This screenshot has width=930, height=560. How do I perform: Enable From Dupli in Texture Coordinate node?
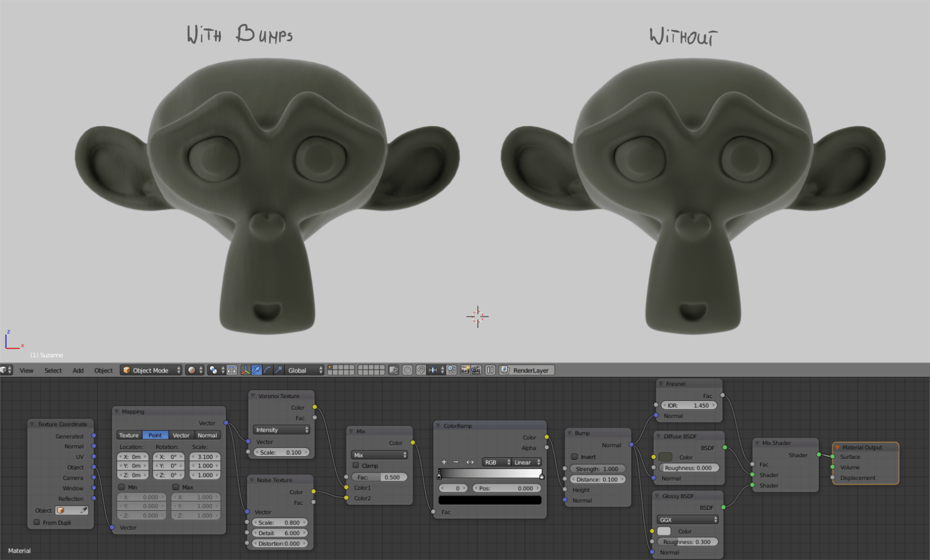[x=36, y=522]
